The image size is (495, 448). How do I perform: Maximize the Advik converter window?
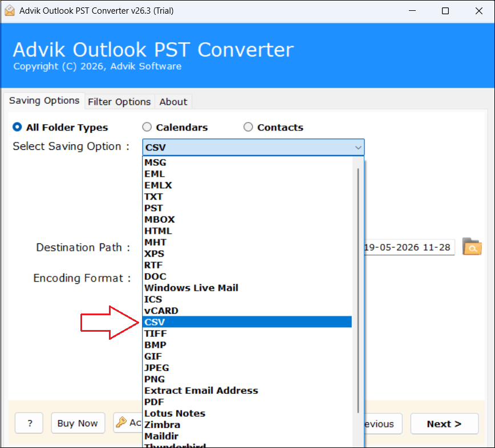click(x=445, y=11)
